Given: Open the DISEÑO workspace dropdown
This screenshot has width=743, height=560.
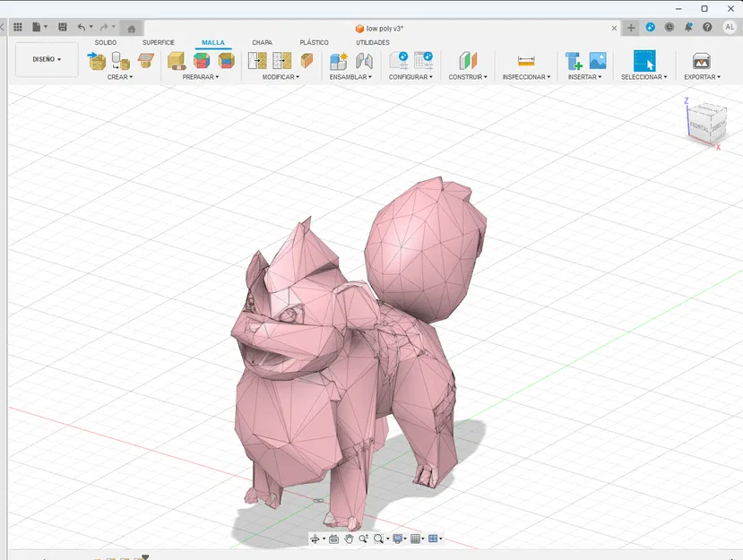Looking at the screenshot, I should tap(45, 59).
